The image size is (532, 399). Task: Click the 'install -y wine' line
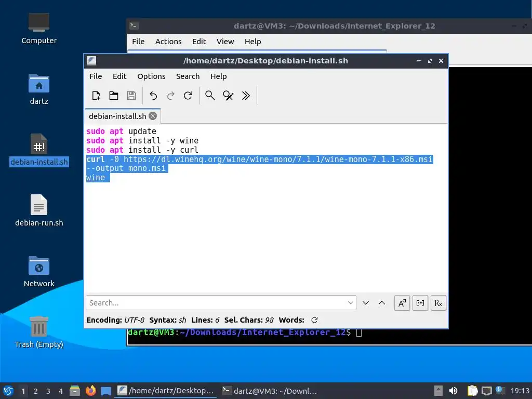pyautogui.click(x=163, y=140)
